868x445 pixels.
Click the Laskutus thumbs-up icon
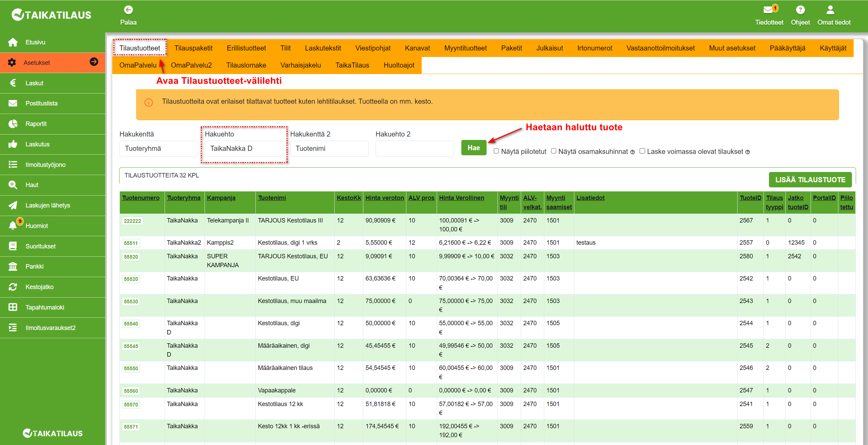point(13,144)
